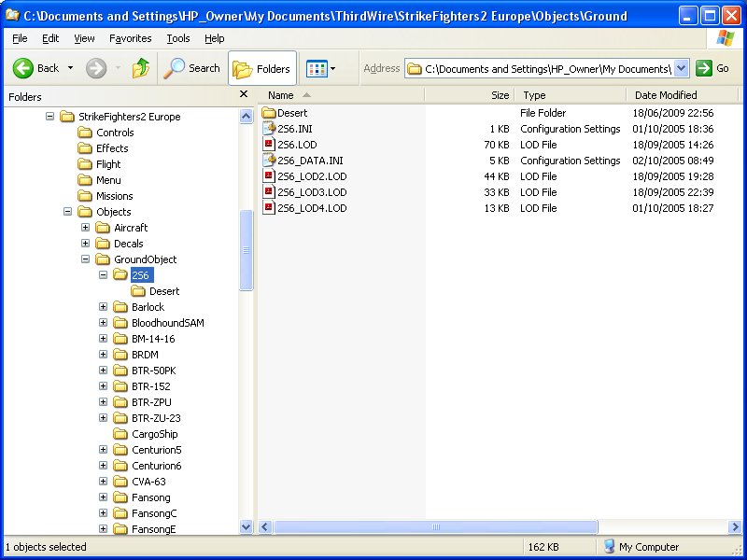Screen dimensions: 747x560
Task: Click the folder tree vertical scrollbar thumb
Action: click(x=246, y=250)
